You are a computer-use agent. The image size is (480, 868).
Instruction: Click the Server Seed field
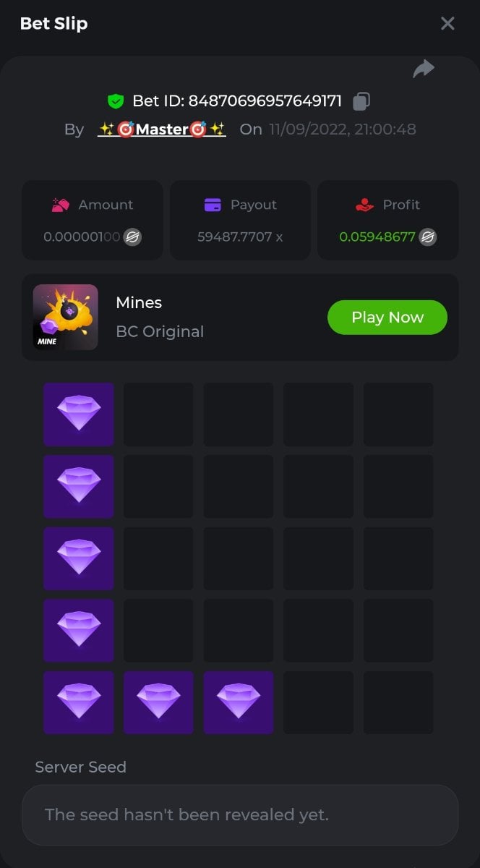240,815
